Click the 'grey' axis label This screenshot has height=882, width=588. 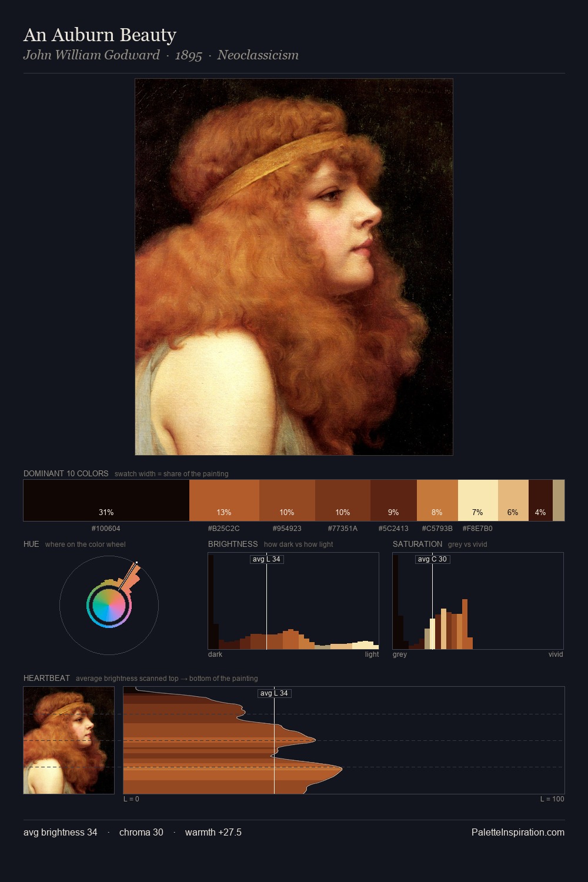(x=400, y=654)
